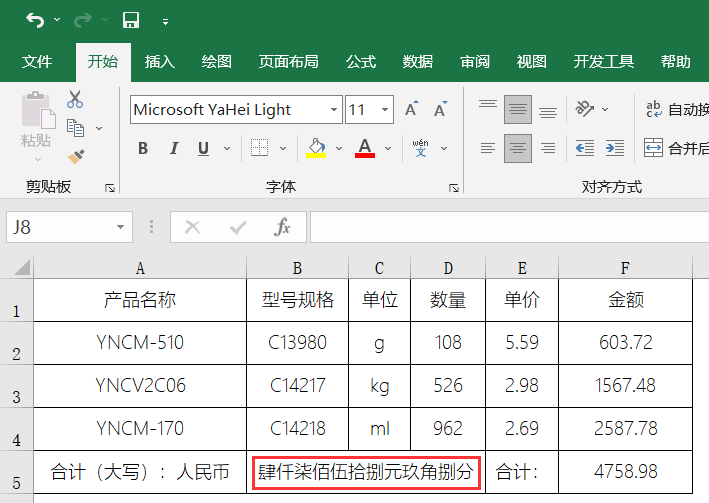Click the Increase Font Size icon
Viewport: 709px width, 503px height.
[x=411, y=110]
